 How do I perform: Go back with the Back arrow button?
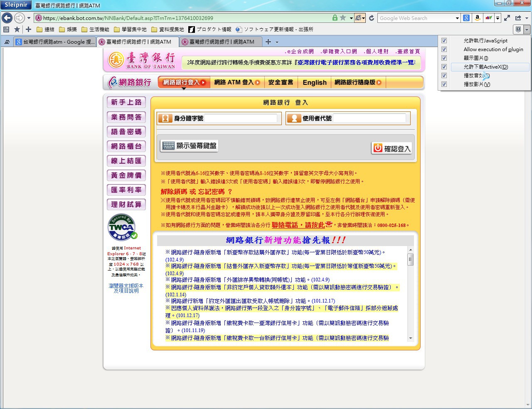coord(7,18)
